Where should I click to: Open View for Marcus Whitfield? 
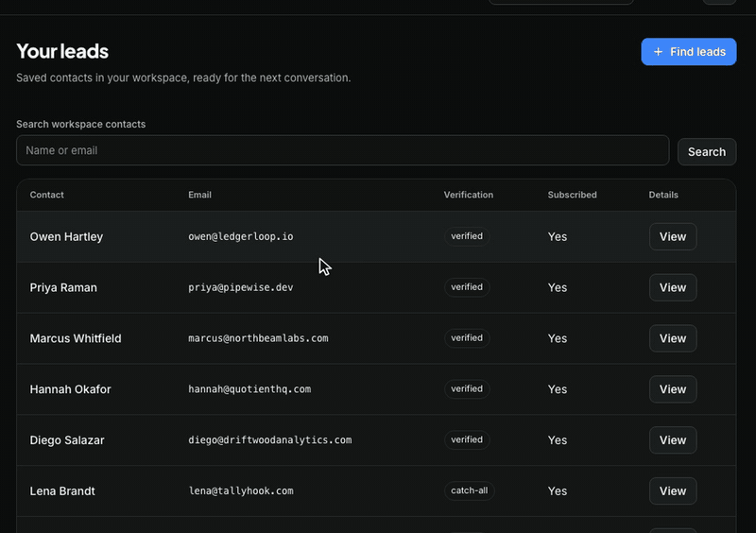pos(673,338)
